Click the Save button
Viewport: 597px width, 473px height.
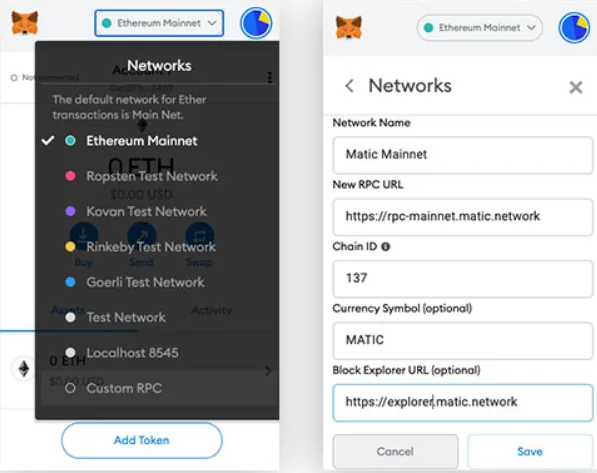click(530, 452)
